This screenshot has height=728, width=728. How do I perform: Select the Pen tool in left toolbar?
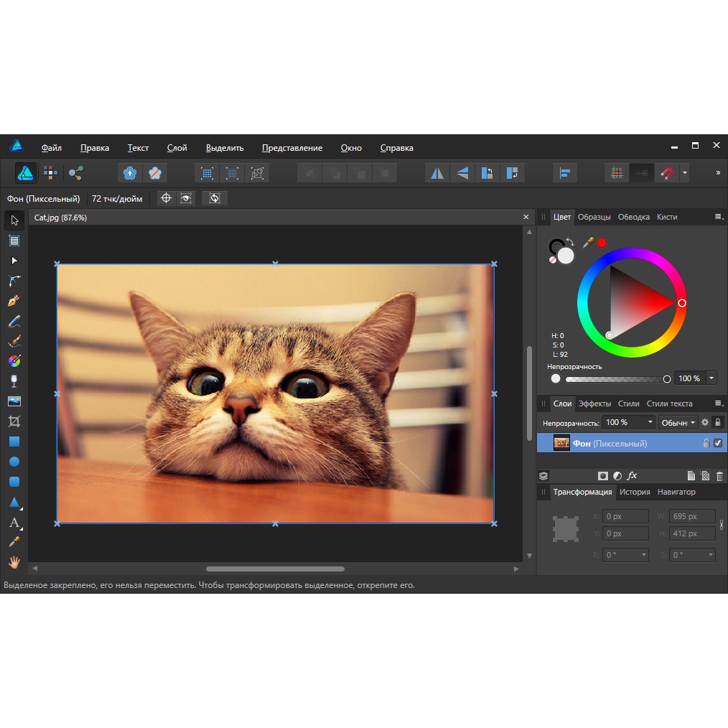pyautogui.click(x=14, y=301)
